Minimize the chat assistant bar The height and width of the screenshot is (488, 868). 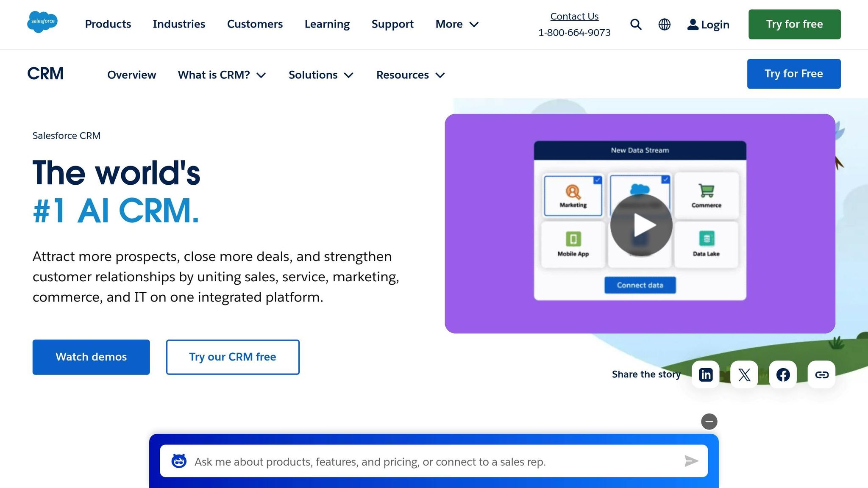pos(709,421)
